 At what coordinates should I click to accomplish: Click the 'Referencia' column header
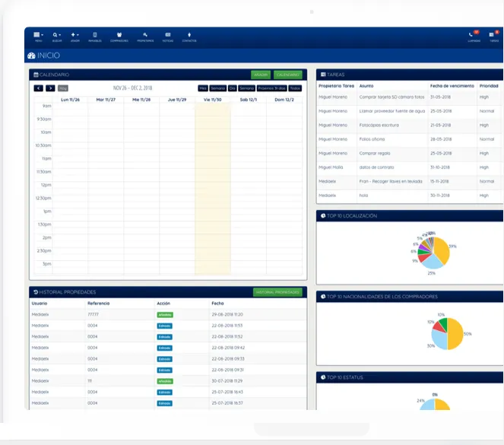tap(98, 304)
